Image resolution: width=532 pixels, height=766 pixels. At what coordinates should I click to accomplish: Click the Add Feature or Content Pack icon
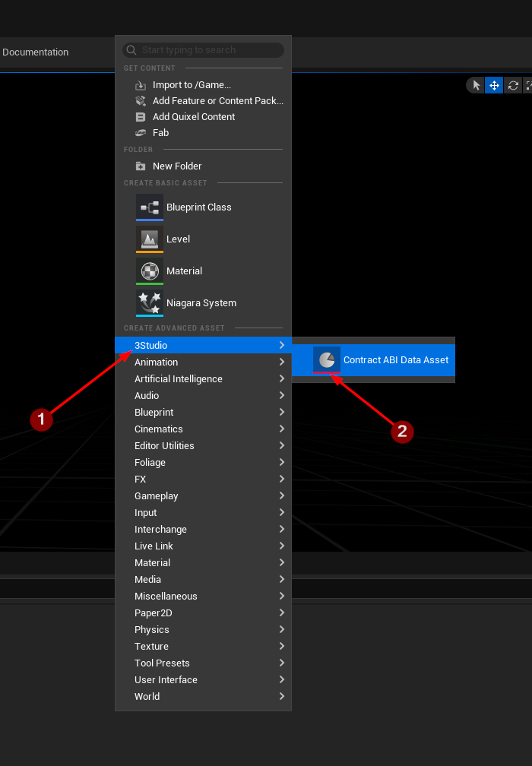tap(140, 101)
